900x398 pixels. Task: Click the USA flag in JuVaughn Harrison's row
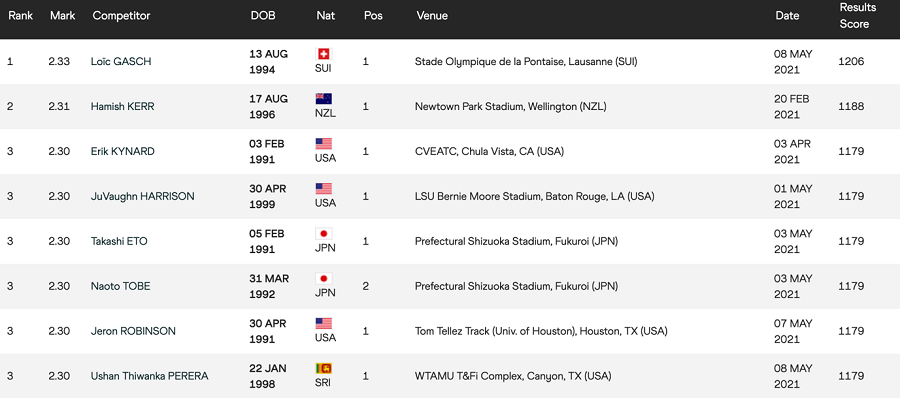324,188
